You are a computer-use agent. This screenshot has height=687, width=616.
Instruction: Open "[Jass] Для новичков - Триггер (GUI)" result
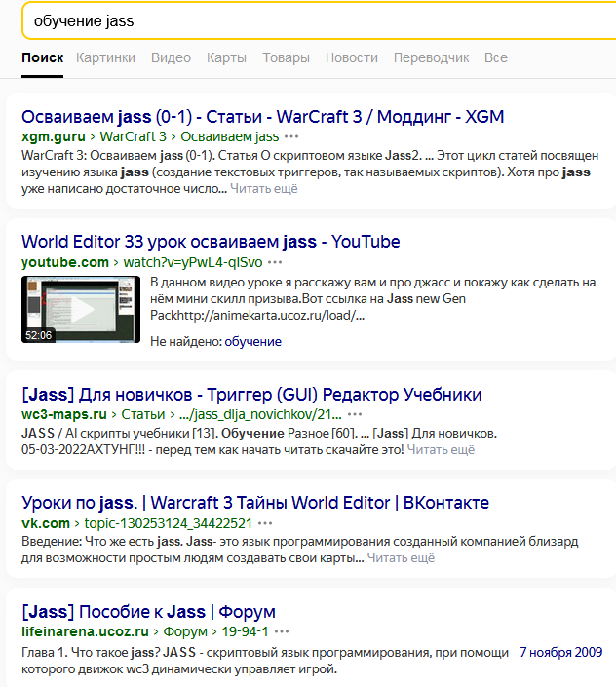(251, 395)
